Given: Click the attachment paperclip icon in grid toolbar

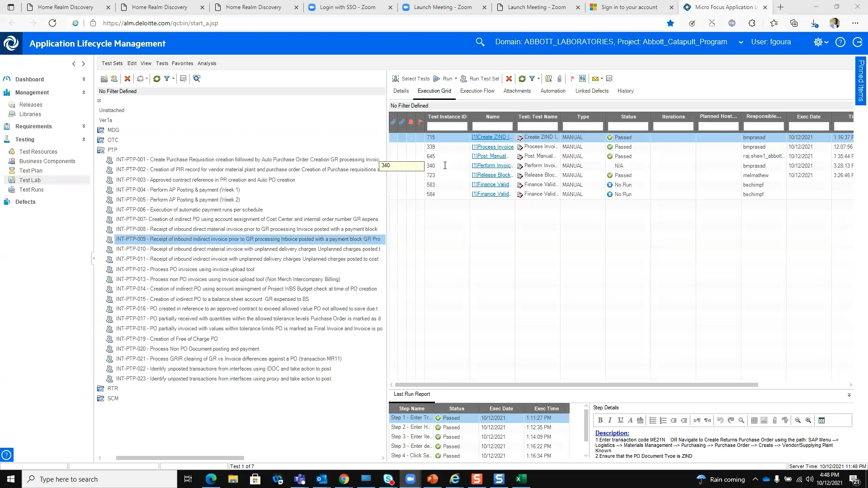Looking at the screenshot, I should coord(560,79).
